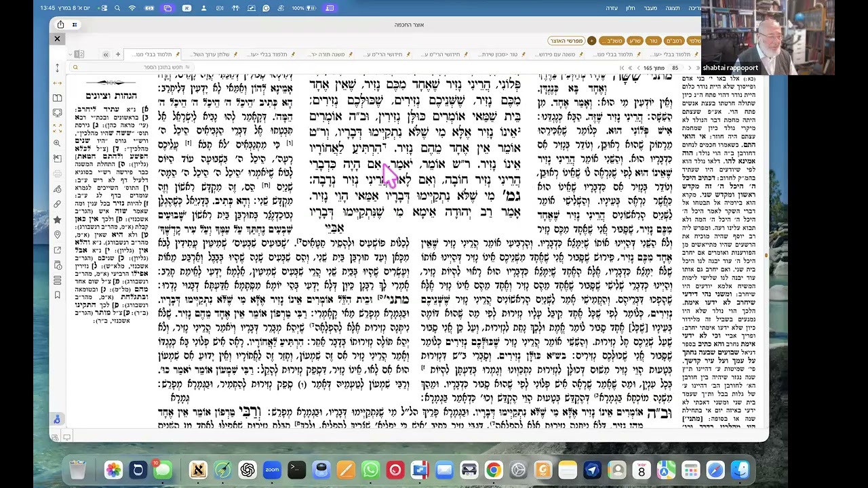Open Photos from the Dock
Image resolution: width=868 pixels, height=488 pixels.
(113, 469)
